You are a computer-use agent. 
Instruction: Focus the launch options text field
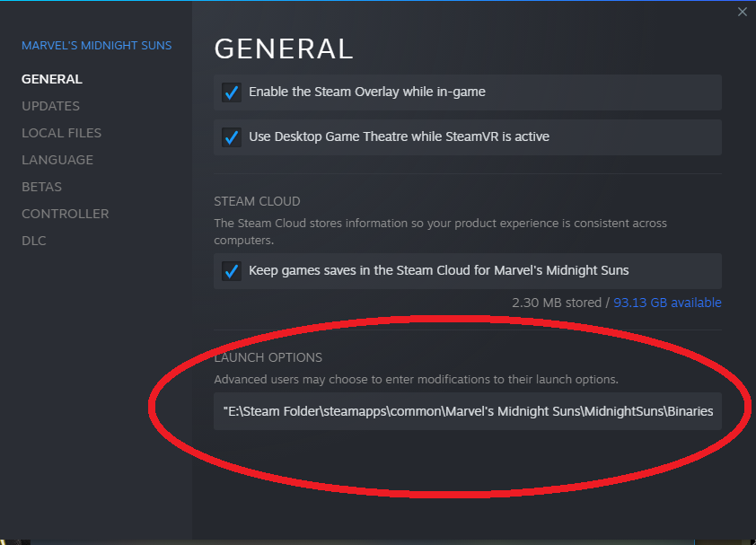tap(467, 411)
